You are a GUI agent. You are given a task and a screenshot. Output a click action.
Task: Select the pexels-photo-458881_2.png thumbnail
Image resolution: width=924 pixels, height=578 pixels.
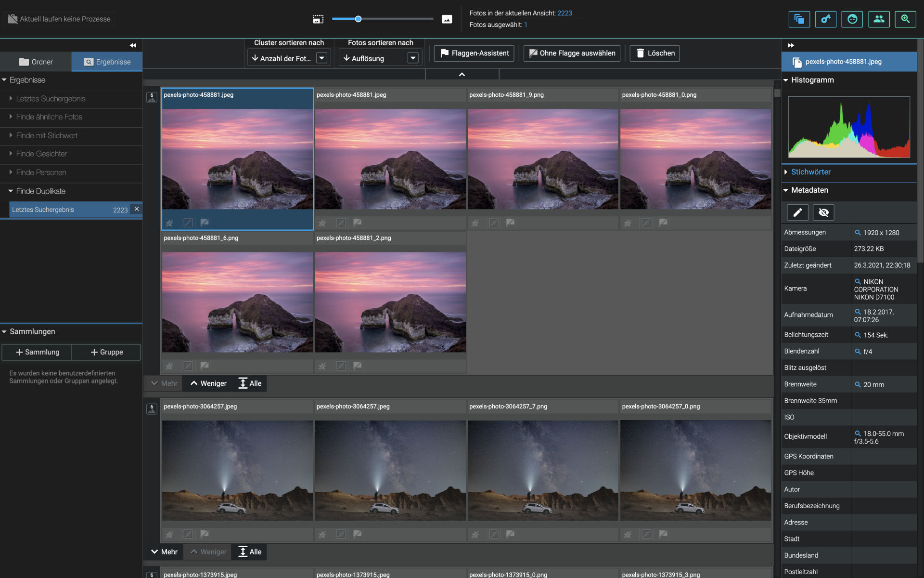coord(390,302)
